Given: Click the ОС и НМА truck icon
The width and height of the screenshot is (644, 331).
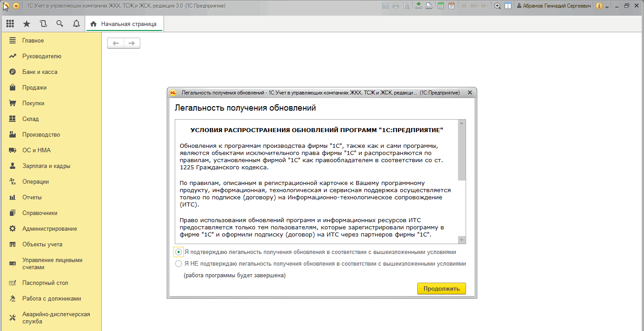Looking at the screenshot, I should coord(13,150).
